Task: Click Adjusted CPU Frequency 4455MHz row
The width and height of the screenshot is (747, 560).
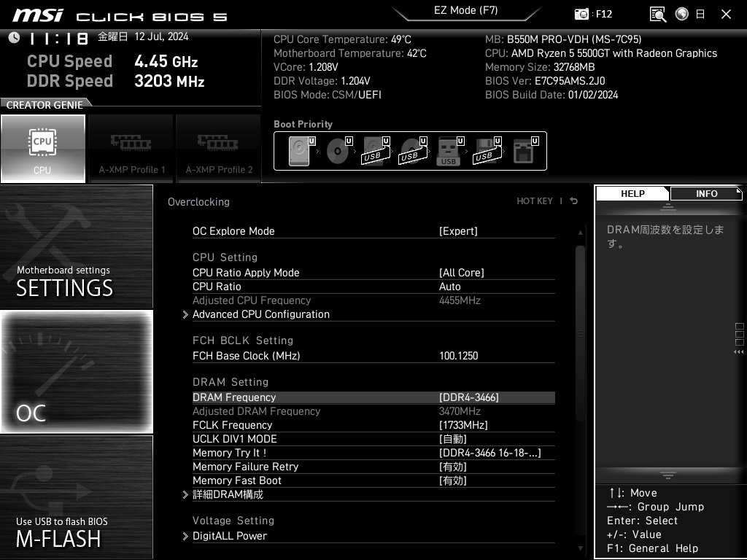Action: coord(373,300)
